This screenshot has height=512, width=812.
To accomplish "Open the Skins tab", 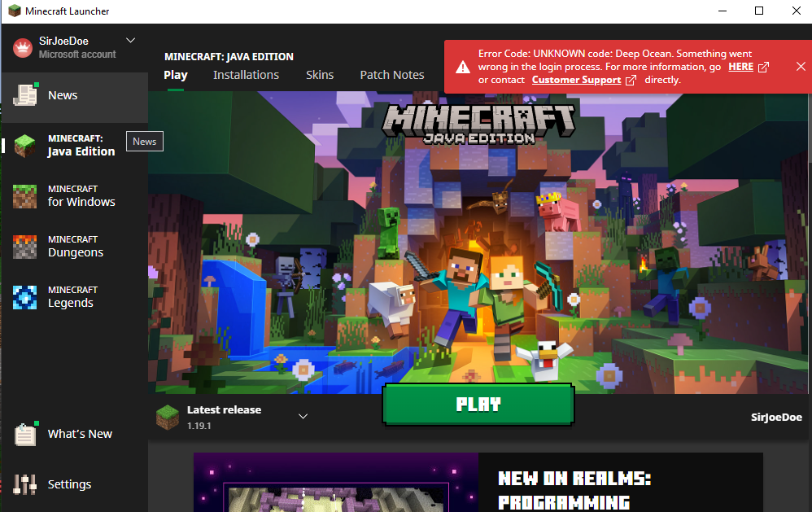I will point(320,75).
